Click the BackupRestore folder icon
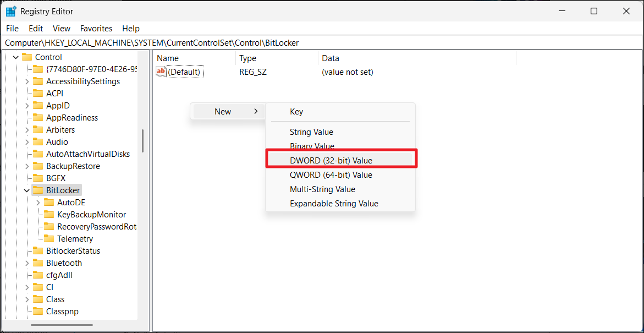Screen dimensions: 644x333 pos(38,166)
